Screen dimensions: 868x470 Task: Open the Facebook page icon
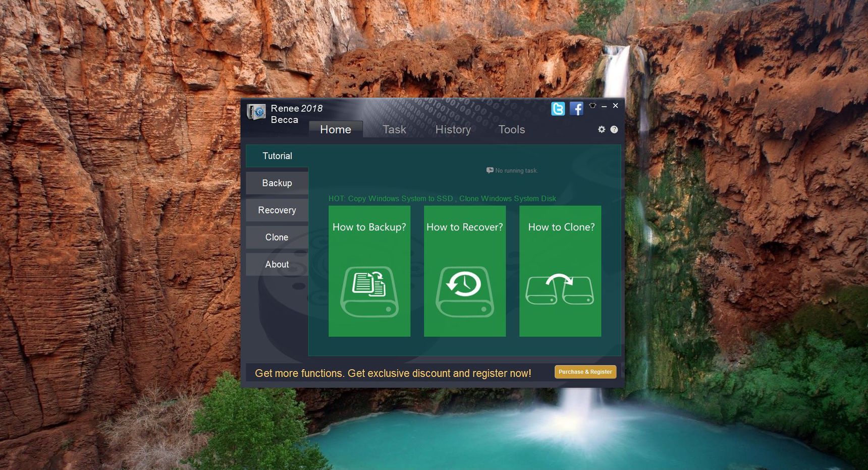[576, 108]
